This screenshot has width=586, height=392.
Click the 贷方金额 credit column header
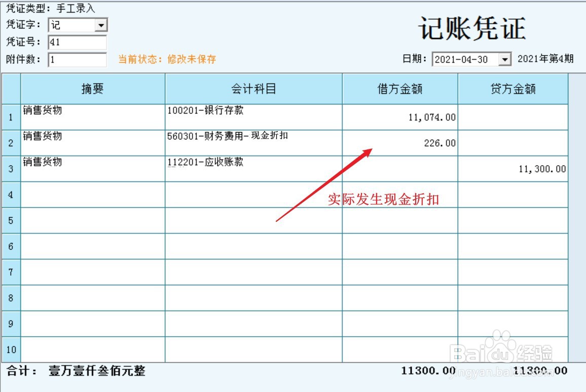(512, 89)
